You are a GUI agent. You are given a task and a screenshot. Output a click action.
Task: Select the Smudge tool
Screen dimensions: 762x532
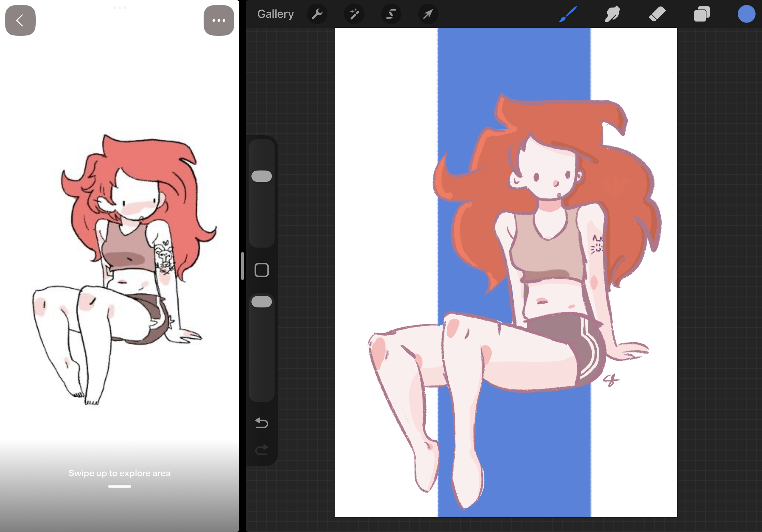point(612,14)
